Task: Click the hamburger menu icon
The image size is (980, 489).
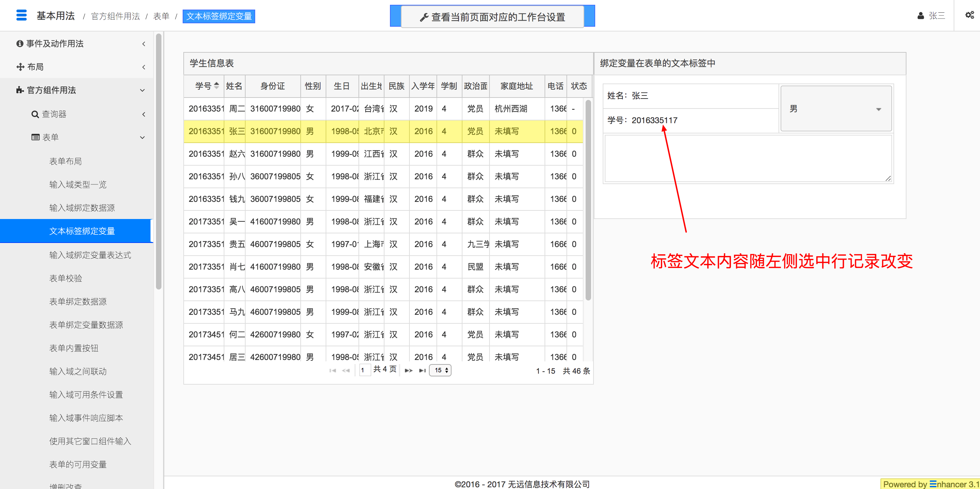Action: point(21,16)
